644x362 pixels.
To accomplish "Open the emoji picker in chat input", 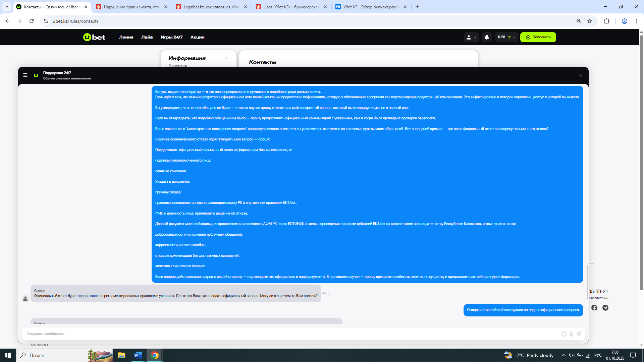I will pyautogui.click(x=564, y=334).
